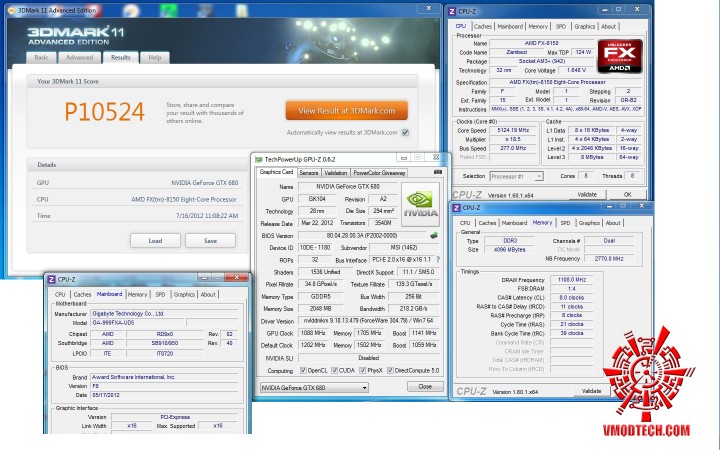Click OK in the CPU-Z processor window

click(627, 194)
